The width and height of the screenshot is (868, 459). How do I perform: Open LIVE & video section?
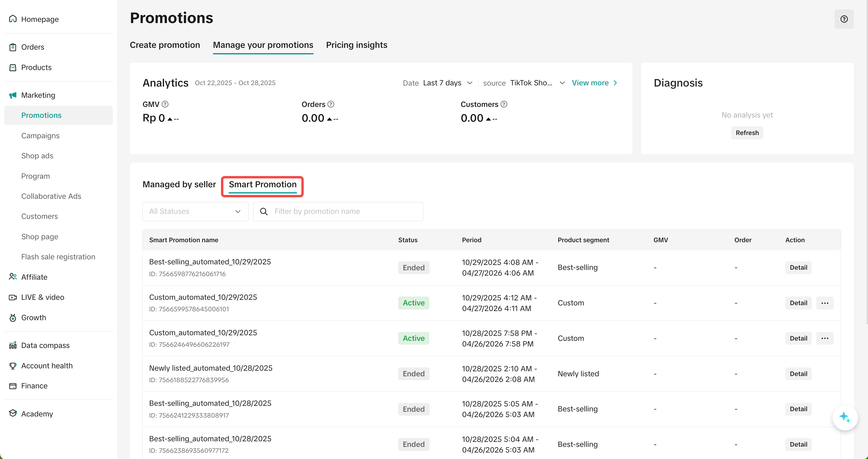[x=43, y=297]
